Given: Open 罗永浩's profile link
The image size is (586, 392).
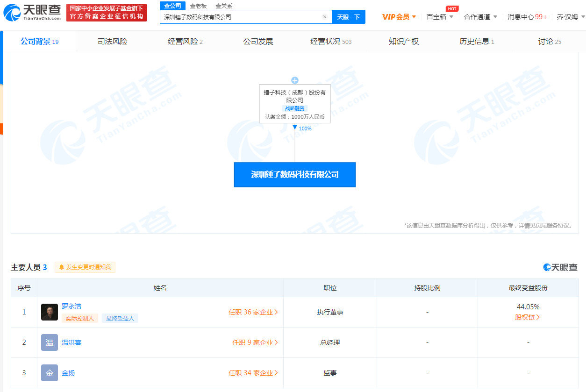Looking at the screenshot, I should [71, 306].
